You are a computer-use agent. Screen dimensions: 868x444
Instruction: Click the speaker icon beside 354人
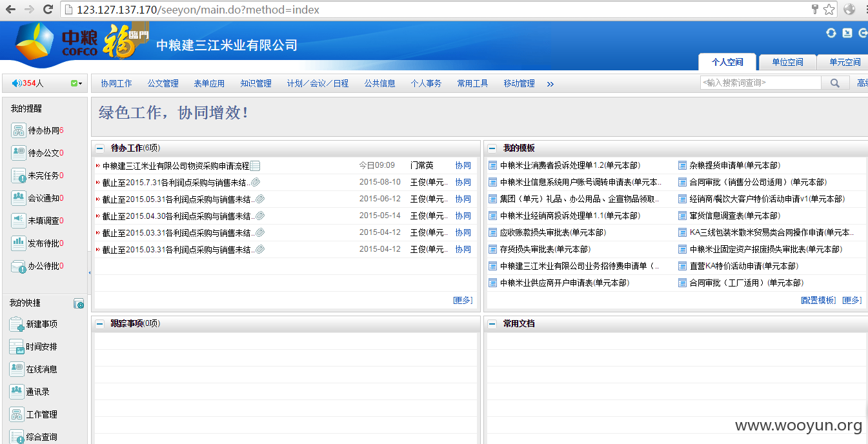pos(17,83)
